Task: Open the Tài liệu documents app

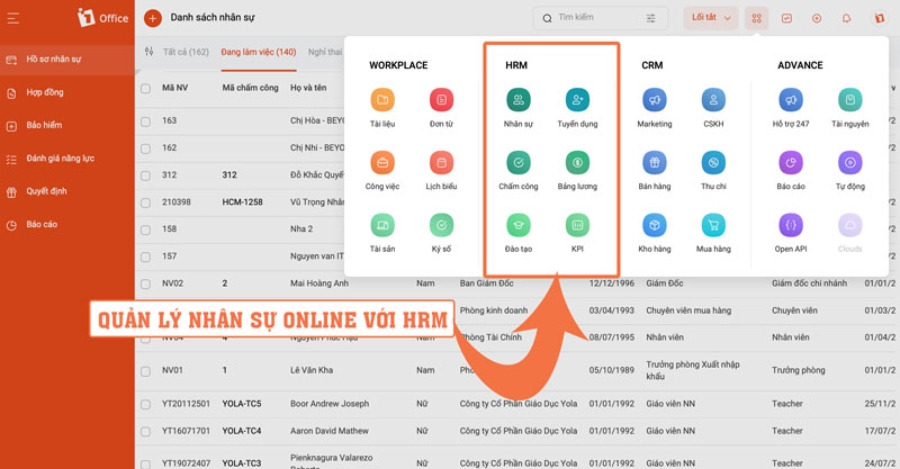Action: (382, 99)
